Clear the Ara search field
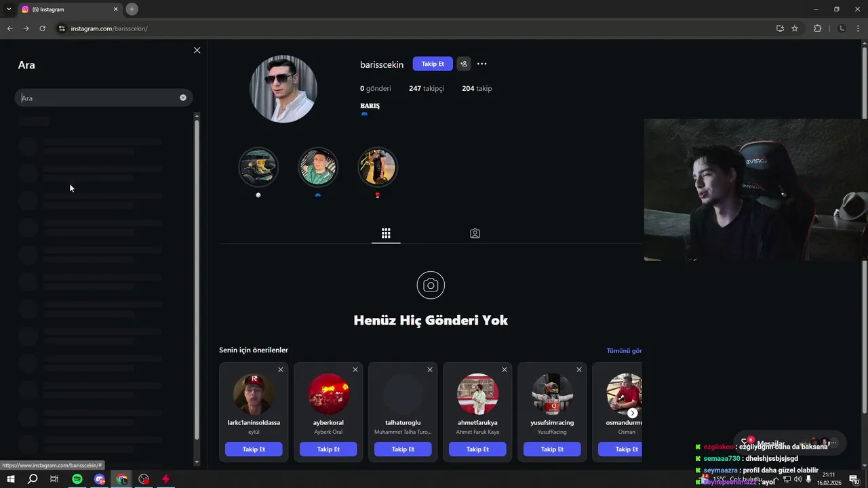The image size is (868, 488). point(183,98)
